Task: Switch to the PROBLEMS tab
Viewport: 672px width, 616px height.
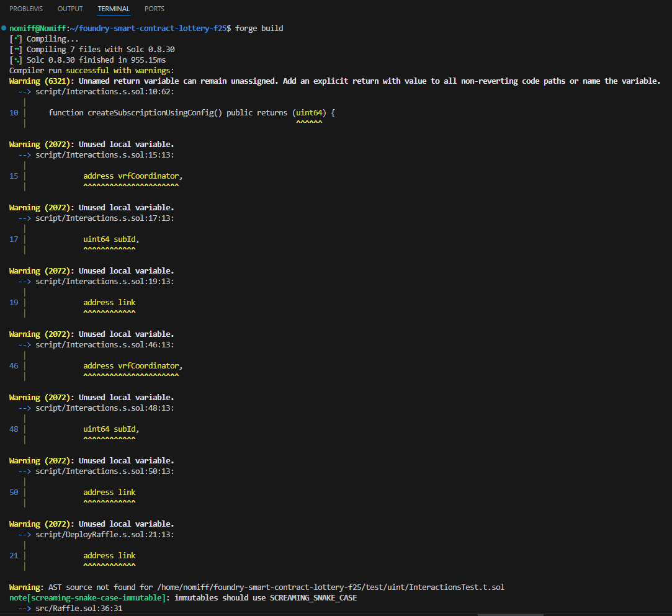Action: [25, 9]
